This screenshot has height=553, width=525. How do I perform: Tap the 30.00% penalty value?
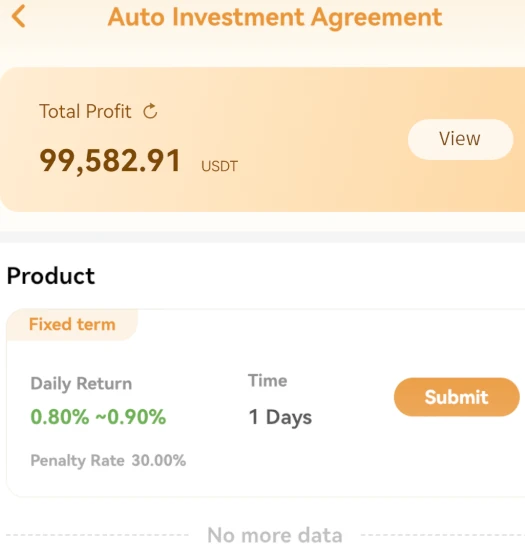pyautogui.click(x=159, y=460)
